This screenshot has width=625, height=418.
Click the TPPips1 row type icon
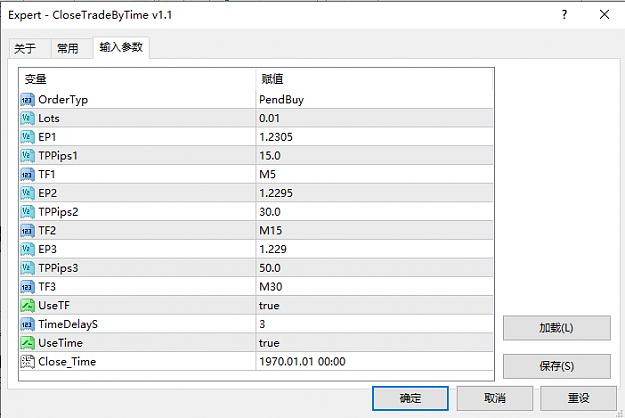coord(28,156)
